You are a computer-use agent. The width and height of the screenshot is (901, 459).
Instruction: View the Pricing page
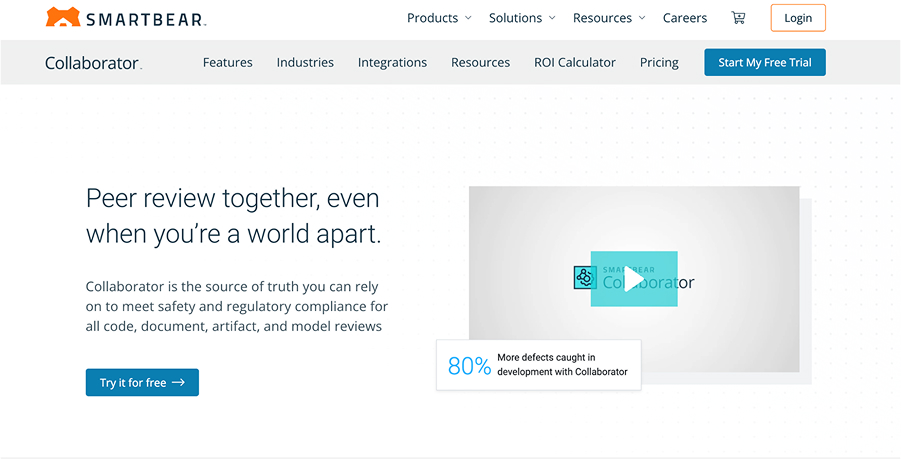point(659,62)
